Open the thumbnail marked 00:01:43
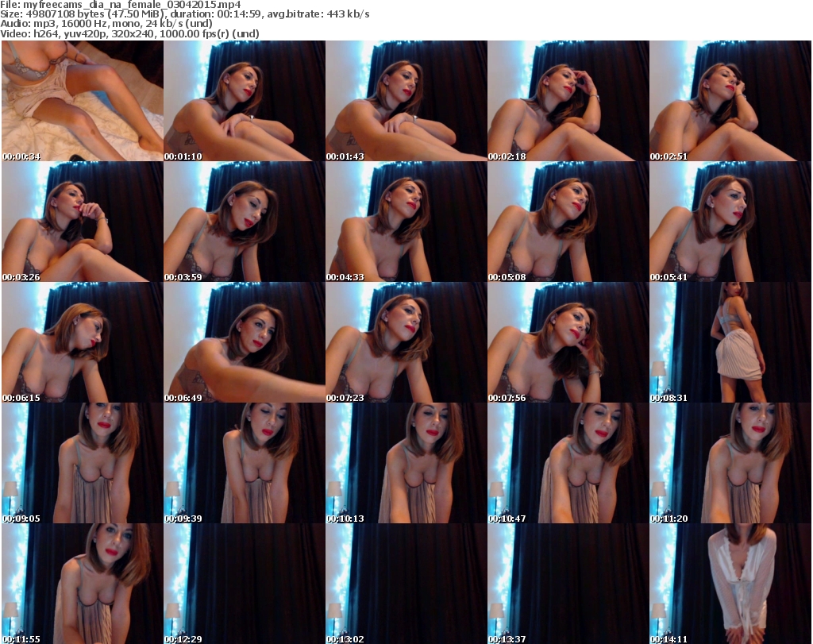This screenshot has width=813, height=644. tap(406, 101)
